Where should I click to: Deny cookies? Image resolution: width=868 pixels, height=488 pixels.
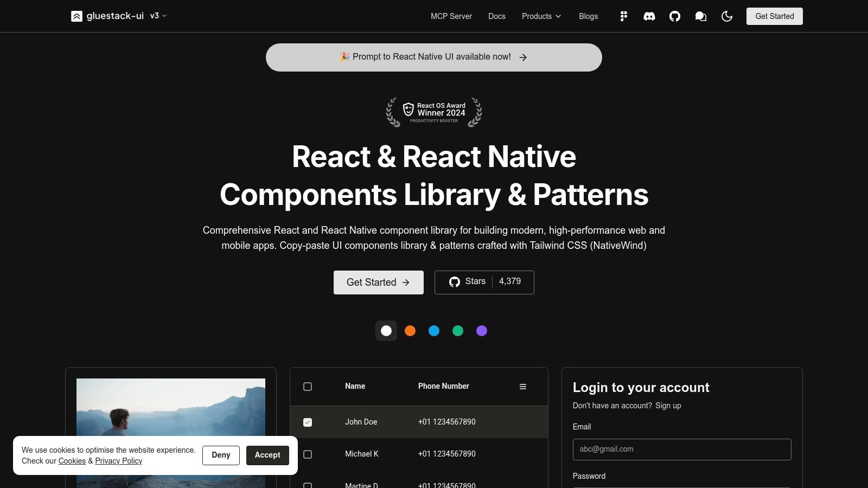click(x=221, y=455)
